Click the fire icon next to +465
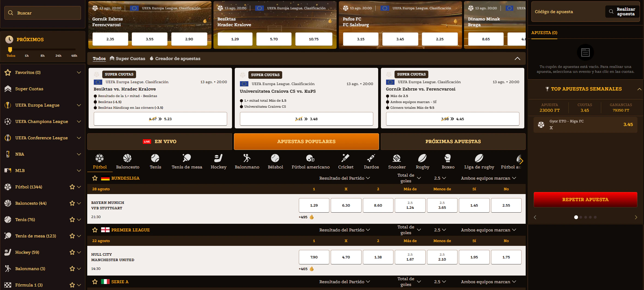 click(312, 269)
